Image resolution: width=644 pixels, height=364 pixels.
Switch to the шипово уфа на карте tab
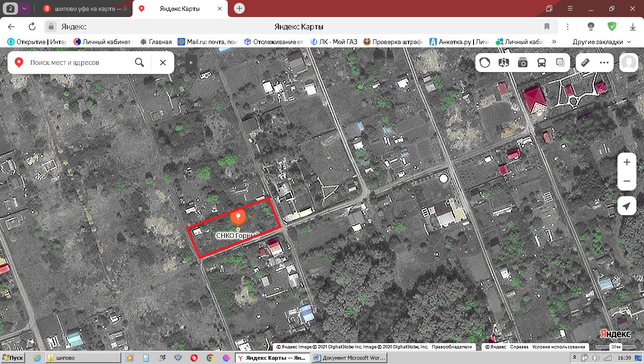pyautogui.click(x=85, y=9)
